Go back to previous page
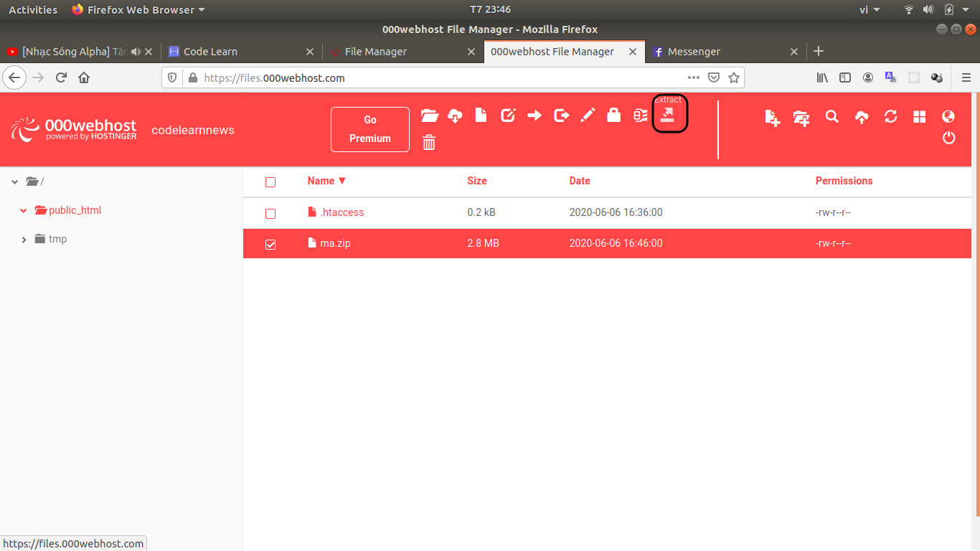Image resolution: width=980 pixels, height=551 pixels. pyautogui.click(x=15, y=77)
